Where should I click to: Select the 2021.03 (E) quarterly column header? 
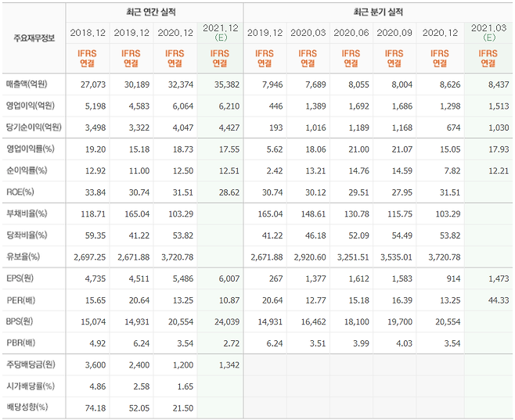[x=488, y=33]
